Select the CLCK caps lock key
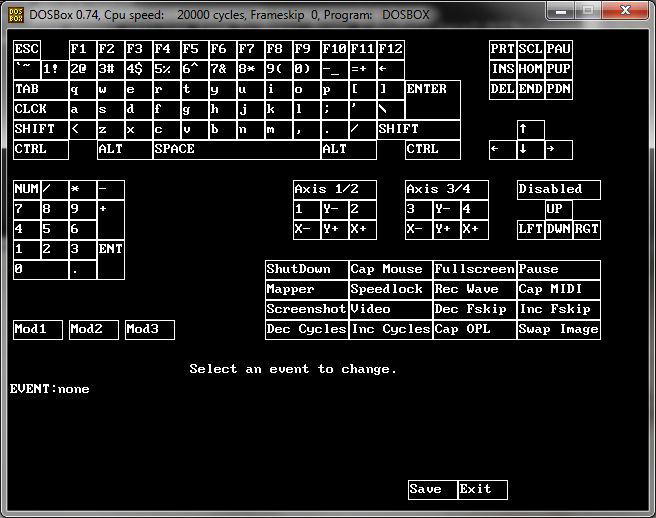The height and width of the screenshot is (518, 656). pos(41,110)
